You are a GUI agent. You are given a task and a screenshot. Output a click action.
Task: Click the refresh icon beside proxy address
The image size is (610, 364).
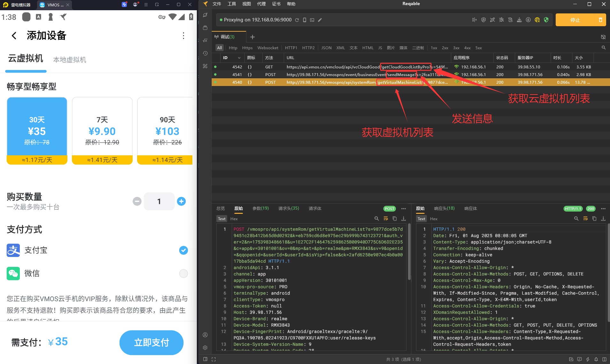pos(297,20)
